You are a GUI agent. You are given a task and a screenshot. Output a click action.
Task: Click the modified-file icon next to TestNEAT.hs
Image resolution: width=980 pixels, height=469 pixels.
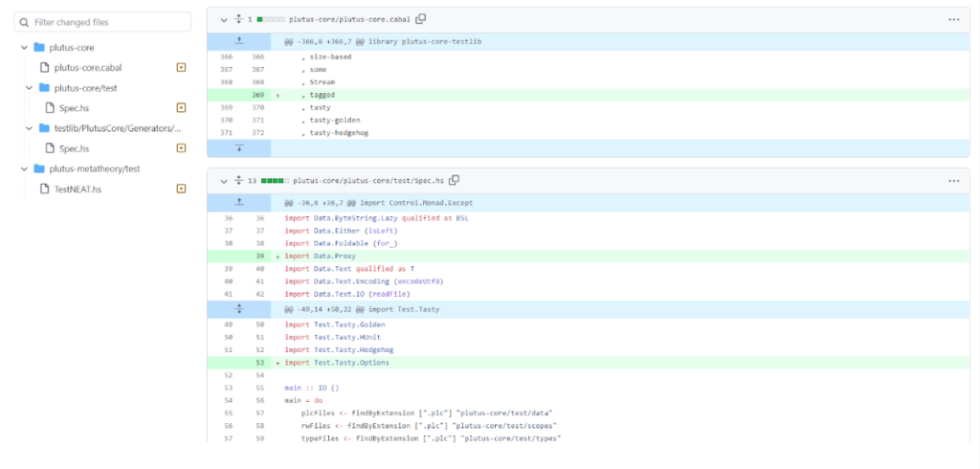(x=181, y=189)
